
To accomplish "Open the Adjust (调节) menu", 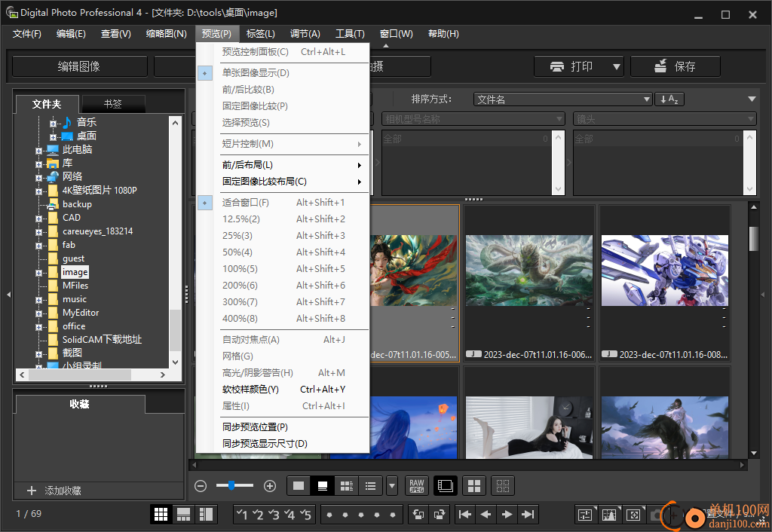I will tap(305, 34).
